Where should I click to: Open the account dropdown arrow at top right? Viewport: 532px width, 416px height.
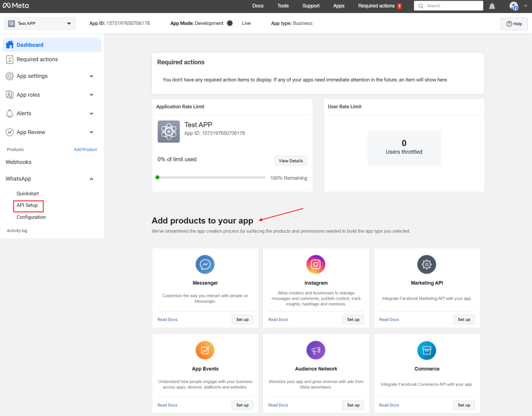coord(526,6)
